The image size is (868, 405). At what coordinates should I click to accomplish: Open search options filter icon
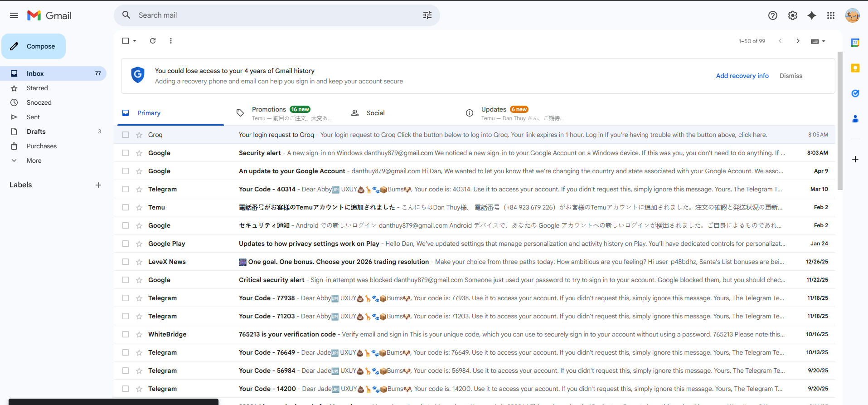[427, 15]
